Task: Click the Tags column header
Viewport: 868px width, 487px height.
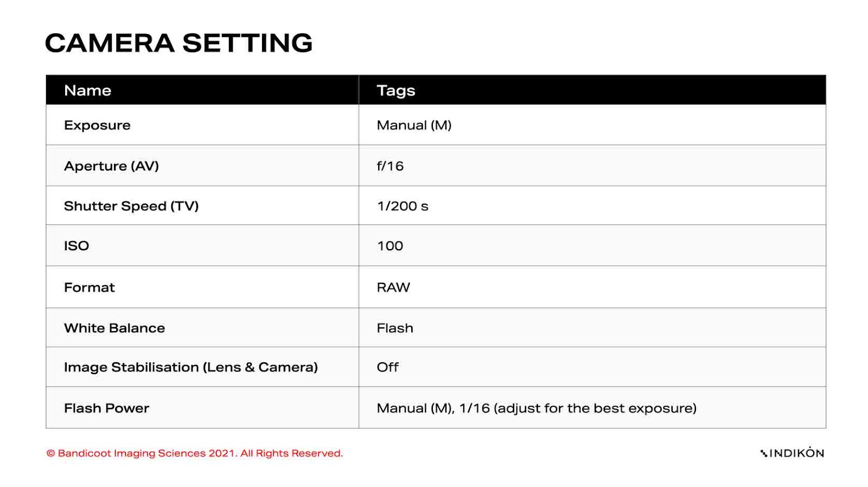Action: (396, 91)
